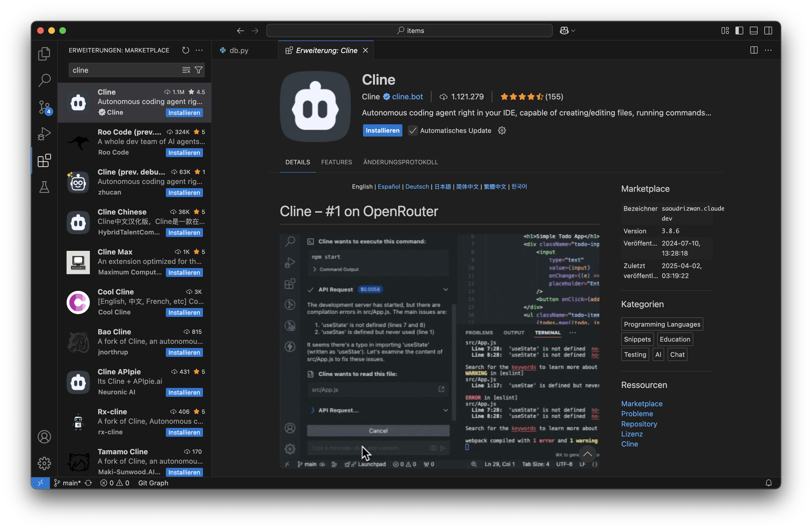The width and height of the screenshot is (812, 530).
Task: Toggle the primary sidebar layout button
Action: point(739,31)
